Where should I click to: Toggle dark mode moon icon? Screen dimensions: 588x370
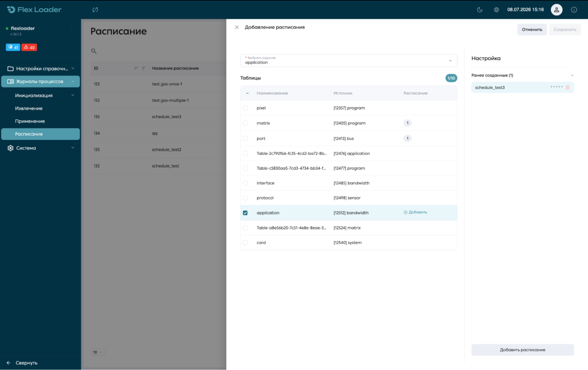480,10
